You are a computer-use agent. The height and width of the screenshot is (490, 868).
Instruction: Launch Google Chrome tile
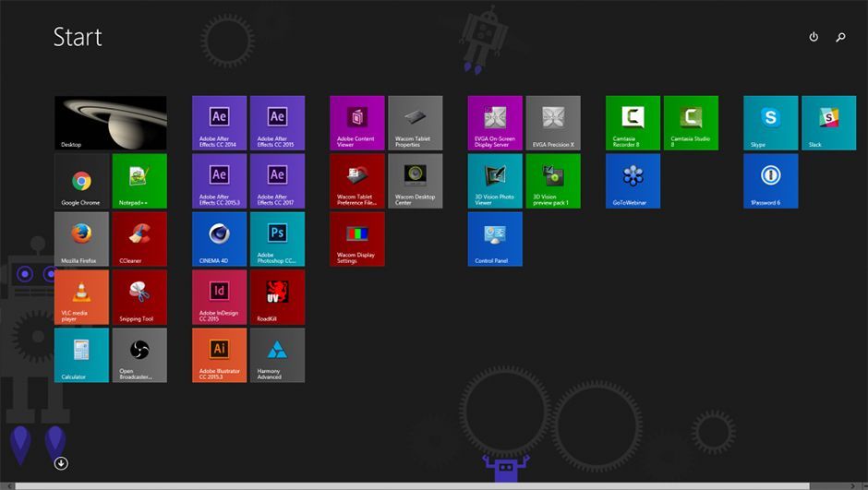(x=81, y=181)
